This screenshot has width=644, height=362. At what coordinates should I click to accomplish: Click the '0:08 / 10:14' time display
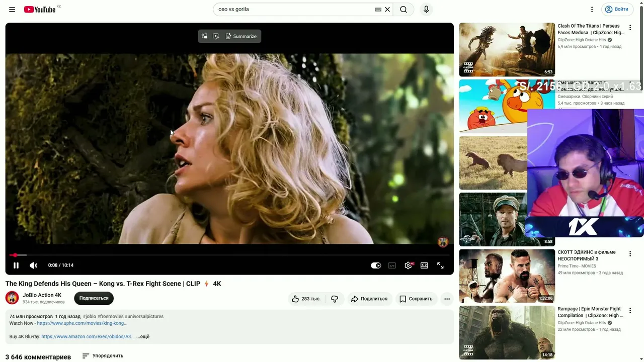click(x=61, y=265)
